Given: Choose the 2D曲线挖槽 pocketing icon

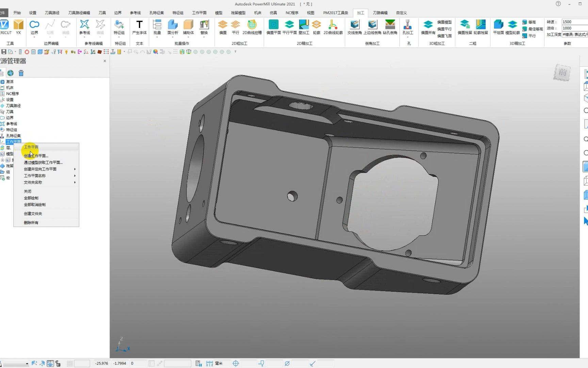Looking at the screenshot, I should 252,27.
